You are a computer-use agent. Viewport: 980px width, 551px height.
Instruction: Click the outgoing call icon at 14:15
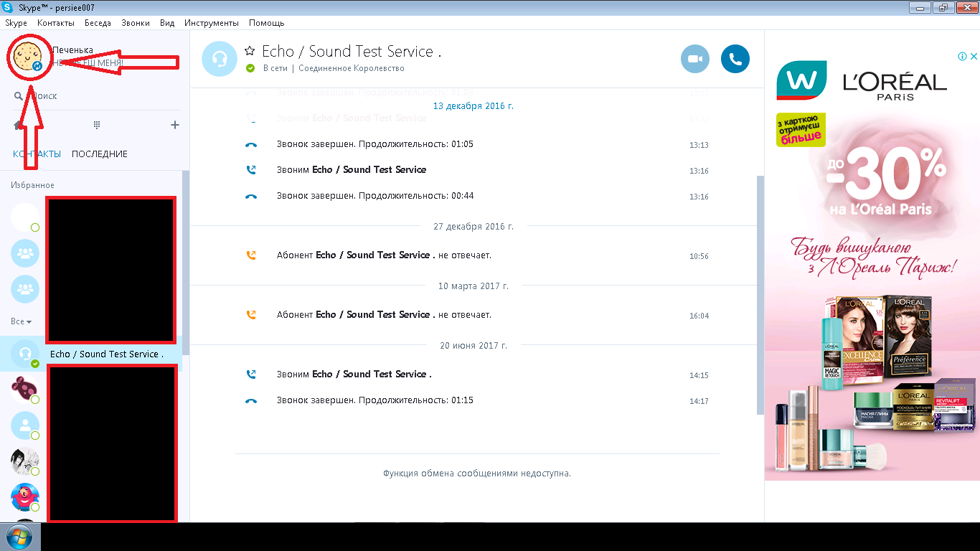[251, 374]
